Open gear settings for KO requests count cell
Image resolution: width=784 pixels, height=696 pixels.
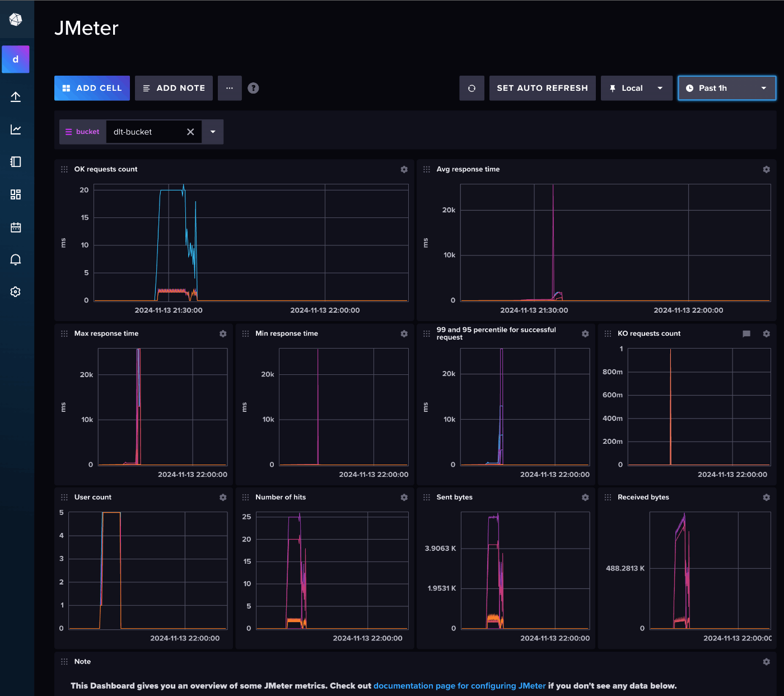pyautogui.click(x=767, y=333)
